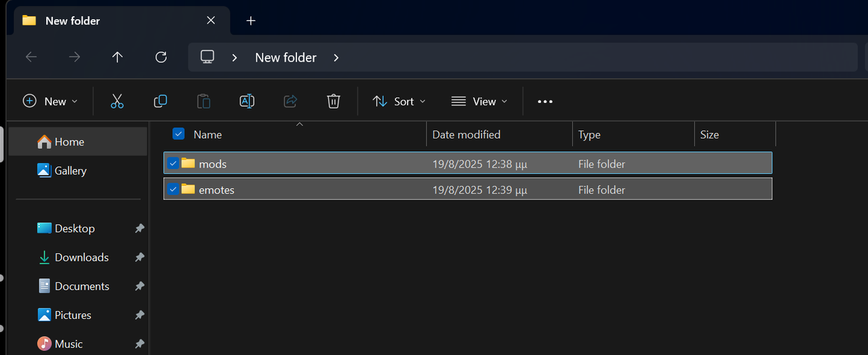This screenshot has width=868, height=355.
Task: Go up one level with up arrow
Action: 117,58
